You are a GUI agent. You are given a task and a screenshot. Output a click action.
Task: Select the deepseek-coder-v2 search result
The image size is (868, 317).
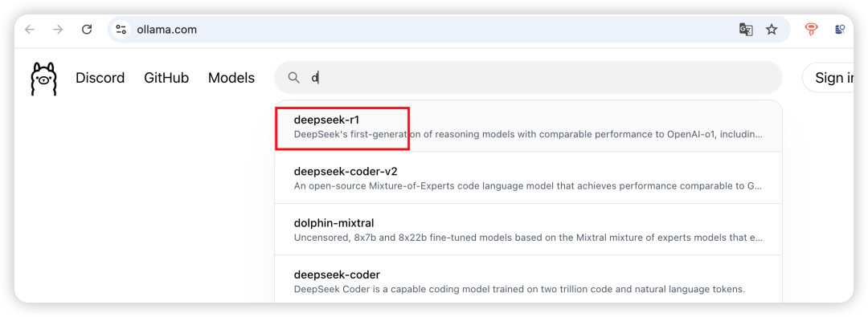[x=528, y=178]
